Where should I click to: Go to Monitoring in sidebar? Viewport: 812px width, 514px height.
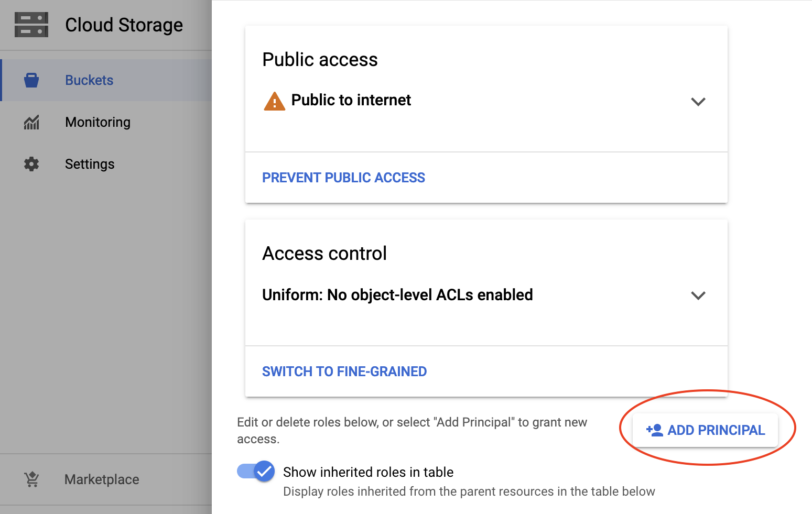click(98, 122)
